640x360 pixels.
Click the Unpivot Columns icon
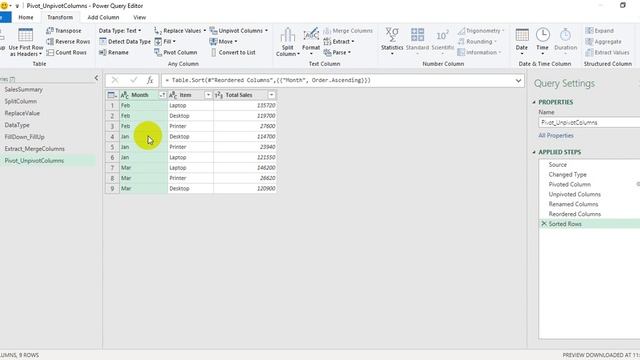click(213, 31)
